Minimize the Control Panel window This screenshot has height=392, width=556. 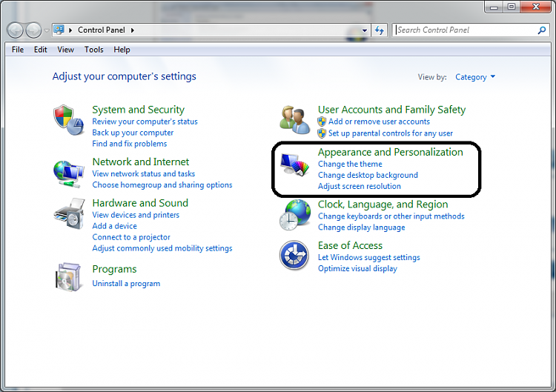[x=494, y=7]
